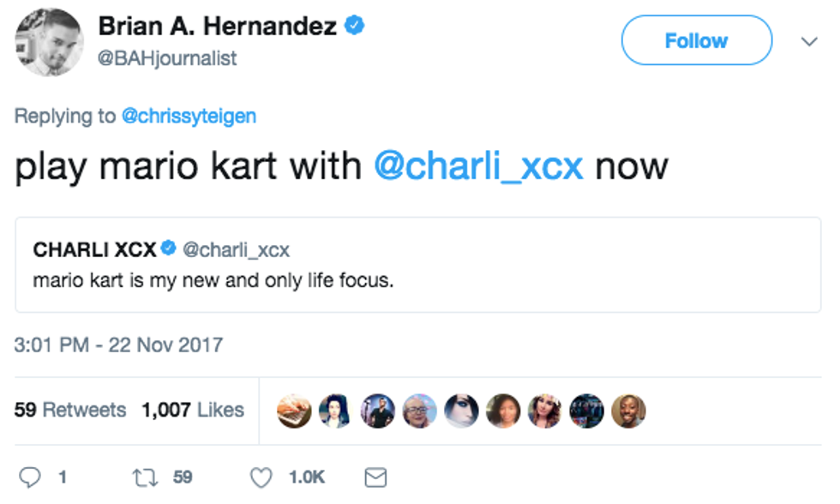
Task: Click the retweet arrows icon
Action: coord(141,477)
